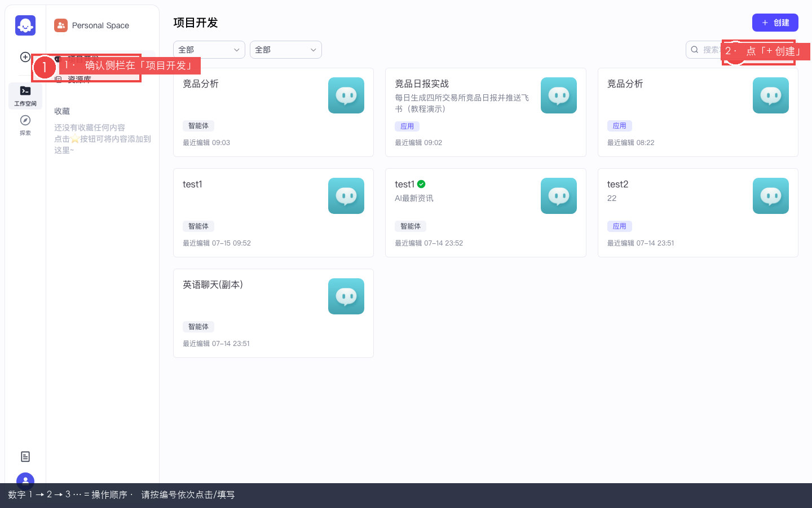This screenshot has width=812, height=508.
Task: Click 最近编辑 09:03 timestamp
Action: [x=206, y=143]
